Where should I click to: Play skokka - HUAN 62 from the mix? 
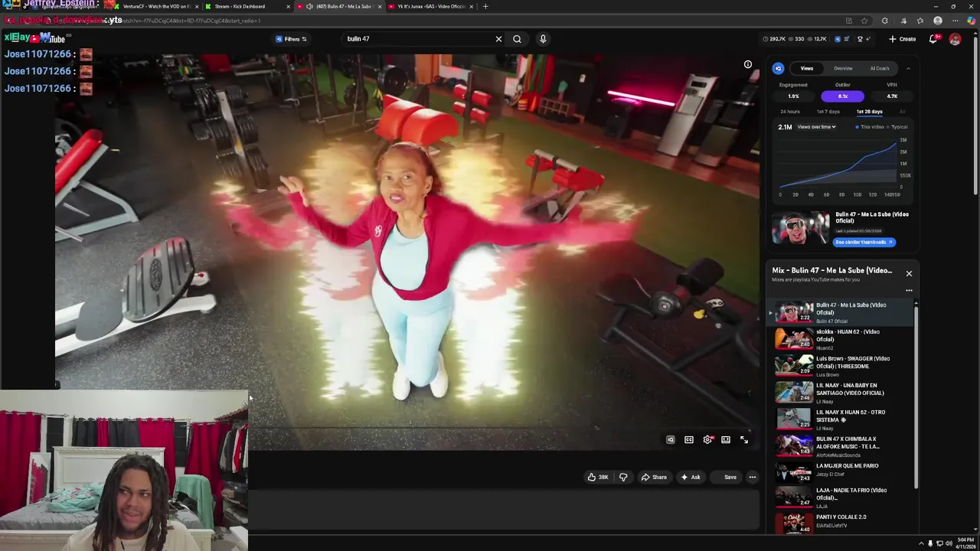[x=841, y=339]
